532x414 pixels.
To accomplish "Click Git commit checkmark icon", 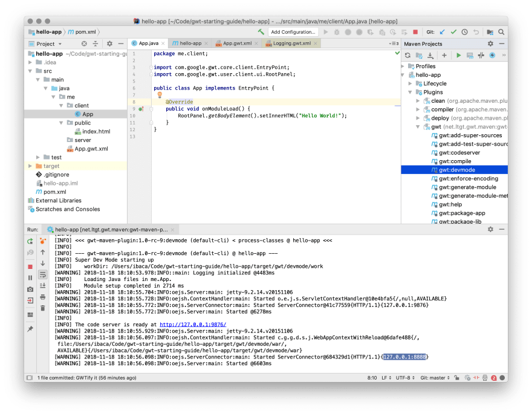I will (x=453, y=32).
